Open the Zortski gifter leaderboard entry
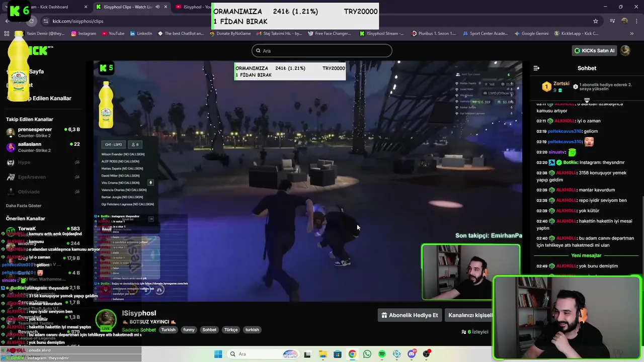Image resolution: width=644 pixels, height=362 pixels. [x=555, y=86]
